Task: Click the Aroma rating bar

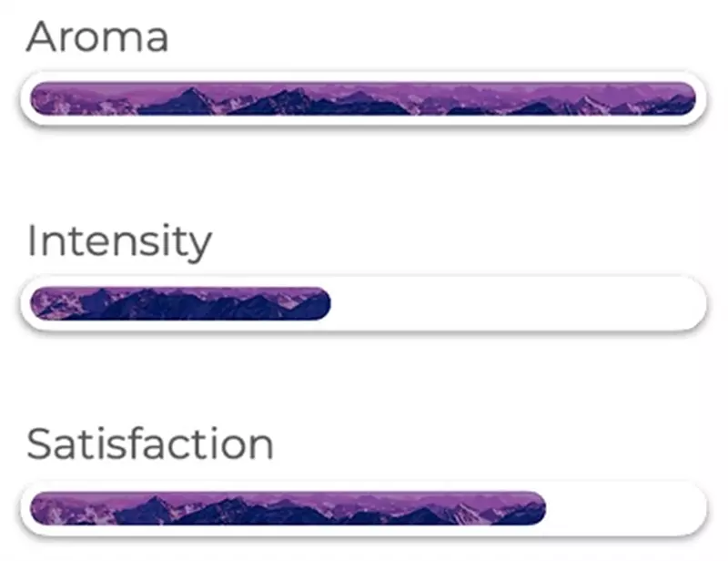Action: [x=363, y=98]
